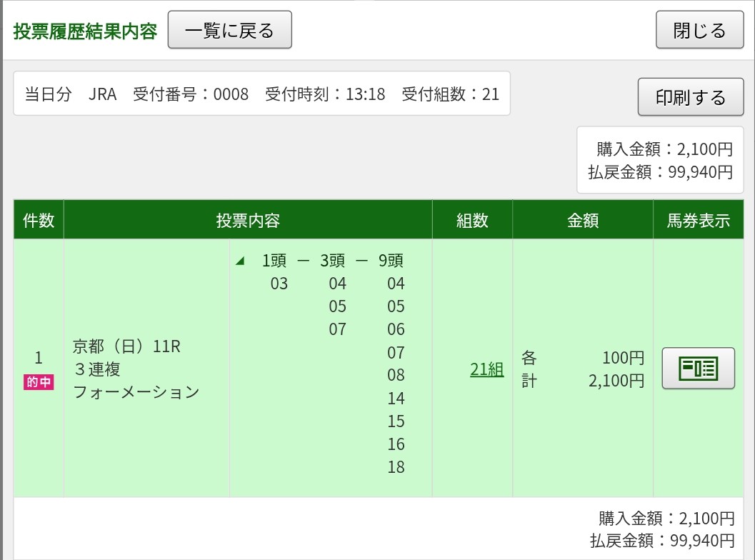Select the ３連複 bet type text
Viewport: 755px width, 560px height.
[96, 369]
